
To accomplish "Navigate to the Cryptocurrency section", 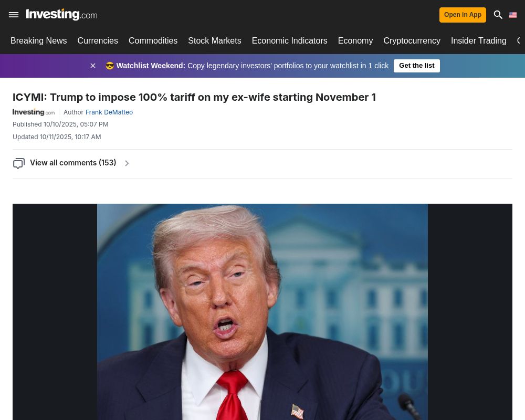I will 412,40.
